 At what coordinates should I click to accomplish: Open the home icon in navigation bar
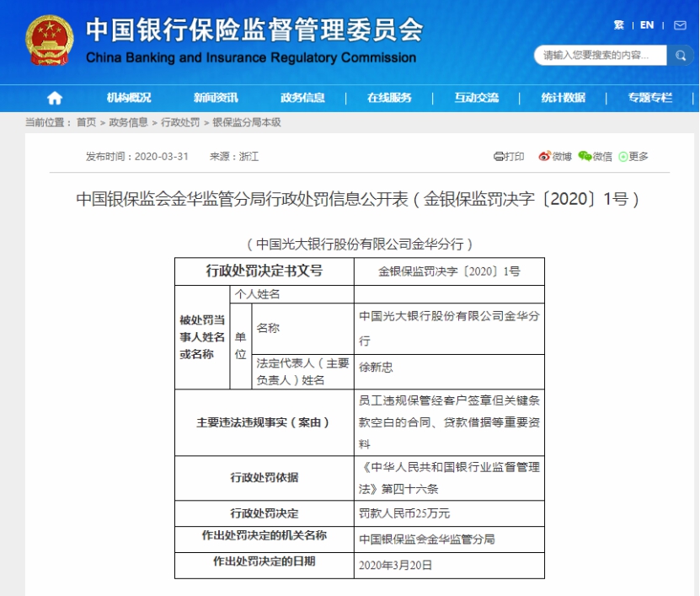click(55, 98)
